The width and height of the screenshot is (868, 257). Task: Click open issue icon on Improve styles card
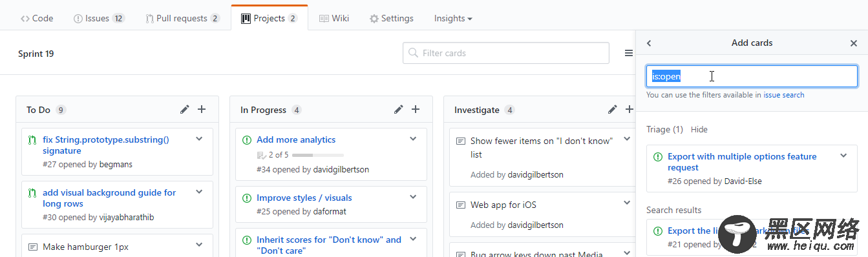(x=246, y=198)
